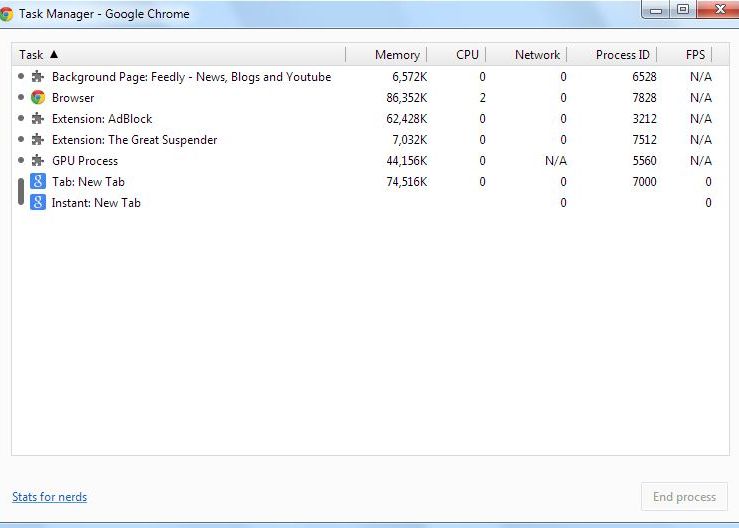The height and width of the screenshot is (528, 739).
Task: Click memory value 6,572K
Action: [x=410, y=77]
